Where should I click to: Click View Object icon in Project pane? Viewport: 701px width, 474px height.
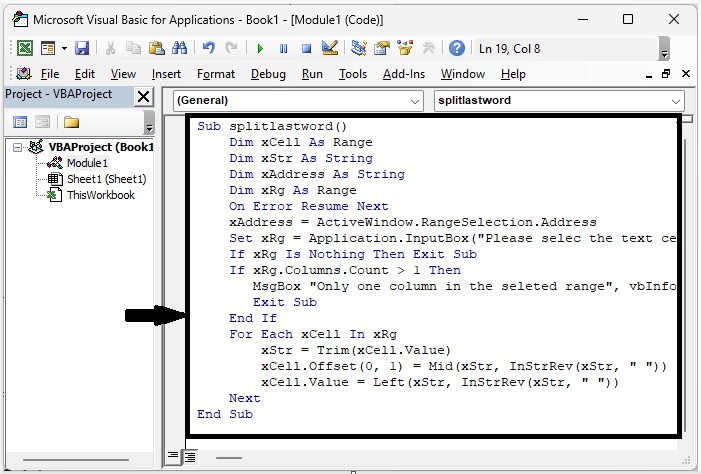(x=42, y=122)
